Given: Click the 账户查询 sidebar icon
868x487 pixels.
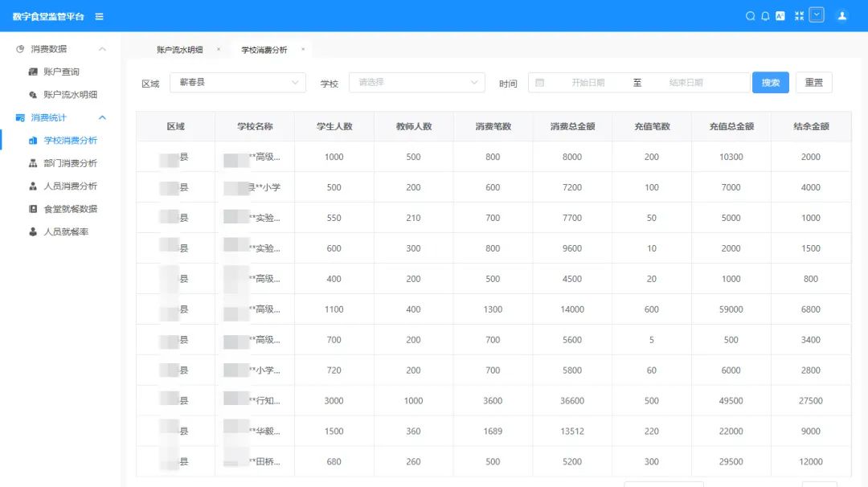Looking at the screenshot, I should [x=33, y=72].
